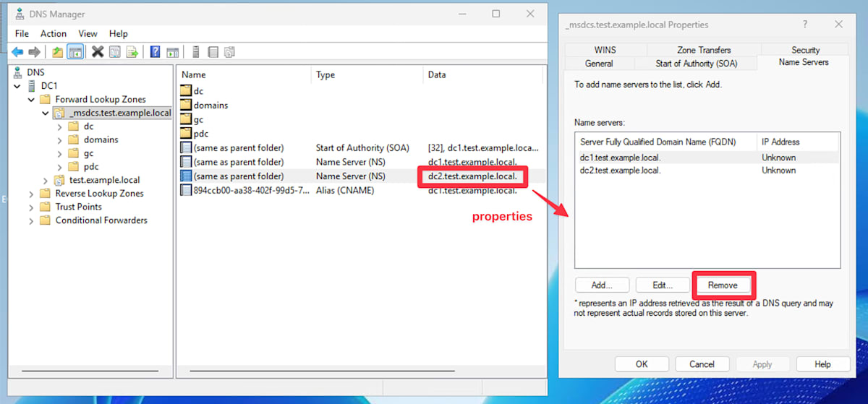Screen dimensions: 868x404
Task: Click the IP Address column header
Action: click(x=798, y=142)
